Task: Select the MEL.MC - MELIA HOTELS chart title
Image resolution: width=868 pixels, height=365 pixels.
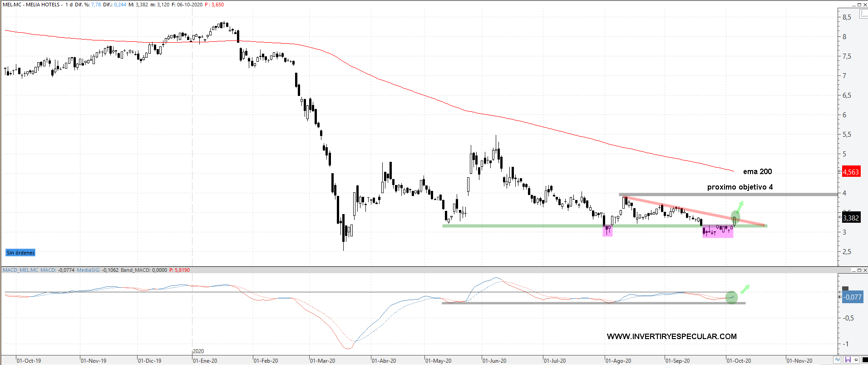Action: click(x=32, y=5)
